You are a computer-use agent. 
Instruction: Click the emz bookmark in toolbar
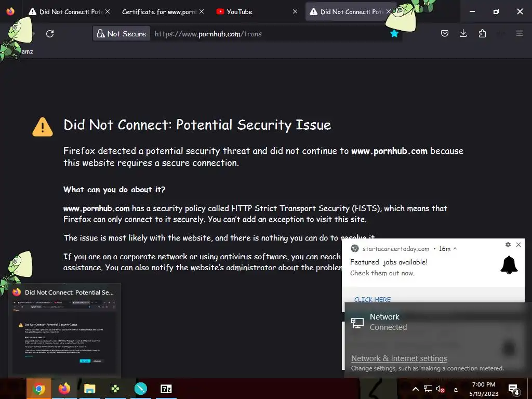pos(27,51)
